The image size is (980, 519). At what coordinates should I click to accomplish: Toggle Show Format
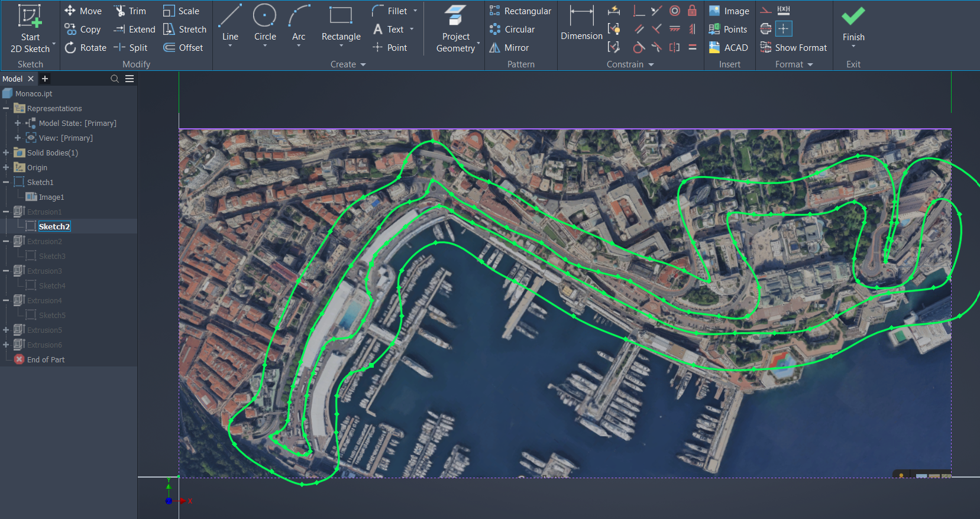(x=794, y=47)
